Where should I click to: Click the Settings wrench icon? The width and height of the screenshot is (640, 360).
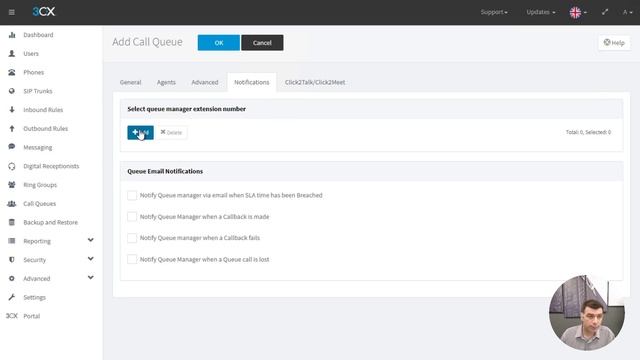[x=12, y=297]
